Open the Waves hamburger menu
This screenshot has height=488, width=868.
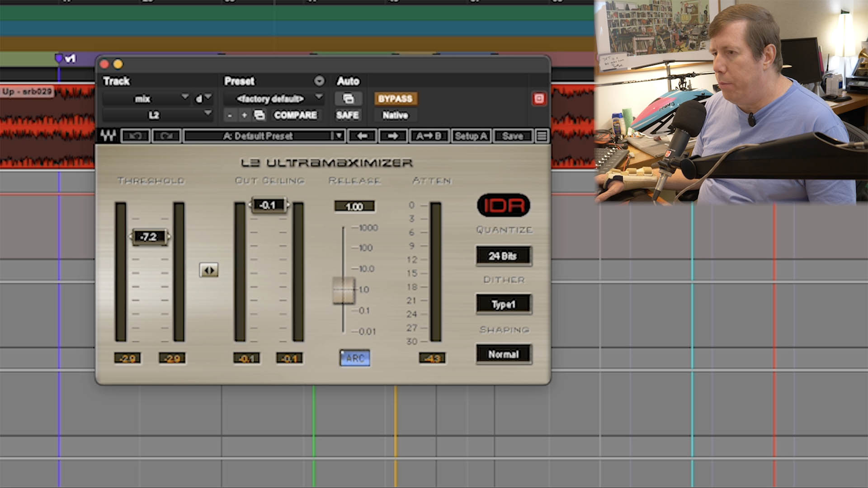click(x=542, y=136)
